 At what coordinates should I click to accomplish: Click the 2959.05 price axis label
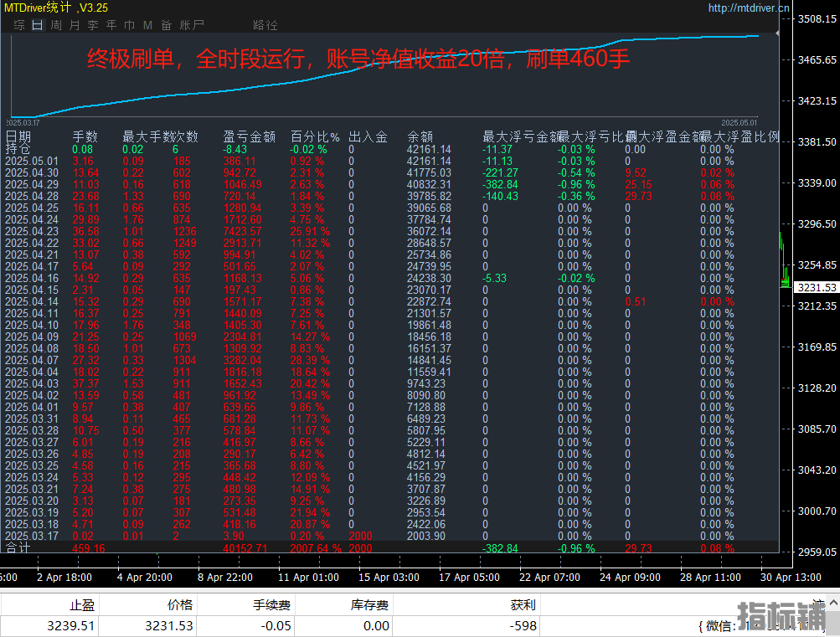point(817,552)
